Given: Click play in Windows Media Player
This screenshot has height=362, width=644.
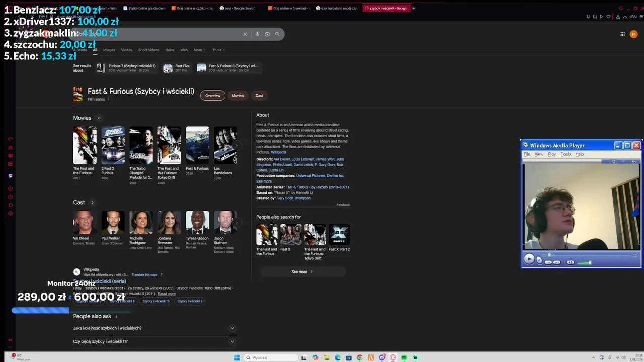Looking at the screenshot, I should pos(529,259).
